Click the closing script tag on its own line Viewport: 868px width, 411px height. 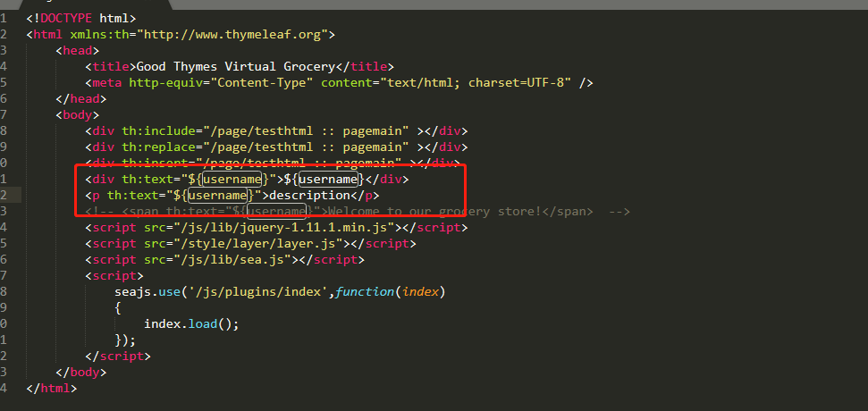[118, 356]
